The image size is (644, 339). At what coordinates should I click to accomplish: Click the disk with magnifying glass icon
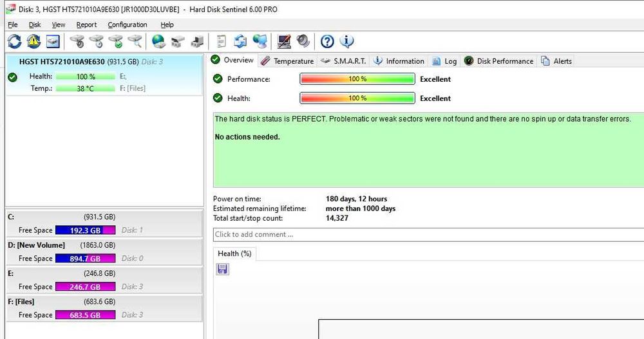tap(135, 41)
